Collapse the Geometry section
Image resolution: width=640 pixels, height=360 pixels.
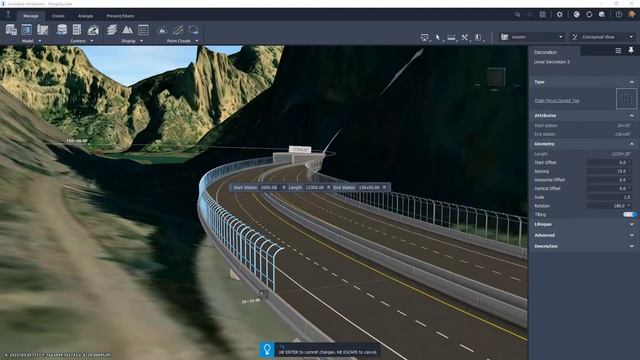631,144
